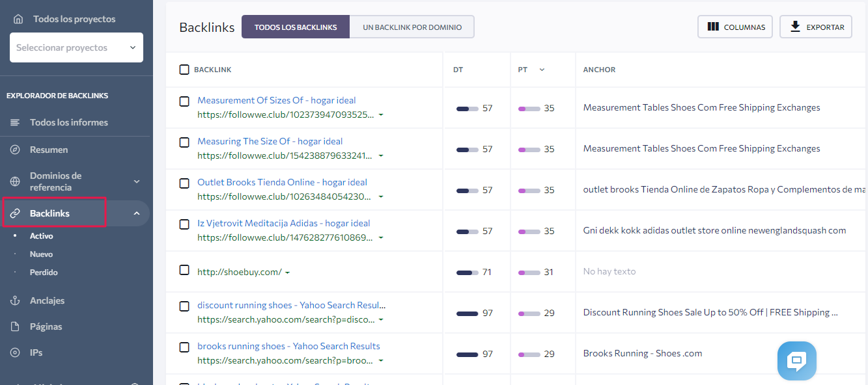Click the sort arrow beside the PT column
Image resolution: width=868 pixels, height=385 pixels.
click(x=542, y=70)
